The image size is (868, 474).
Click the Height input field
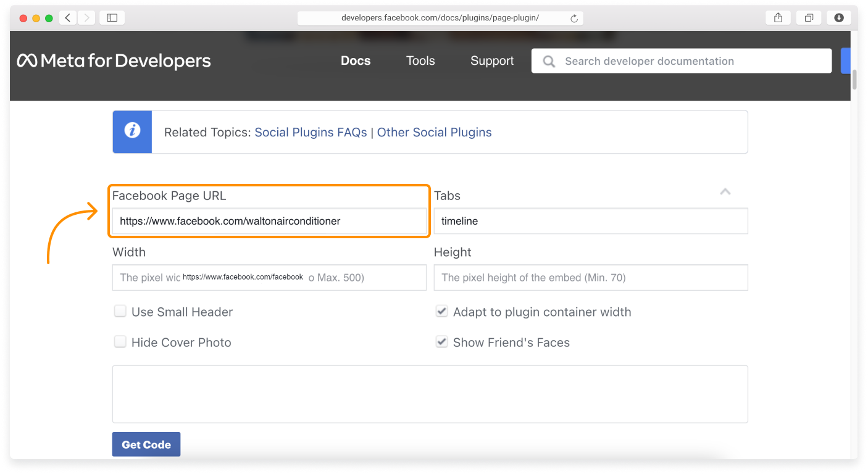pos(591,278)
